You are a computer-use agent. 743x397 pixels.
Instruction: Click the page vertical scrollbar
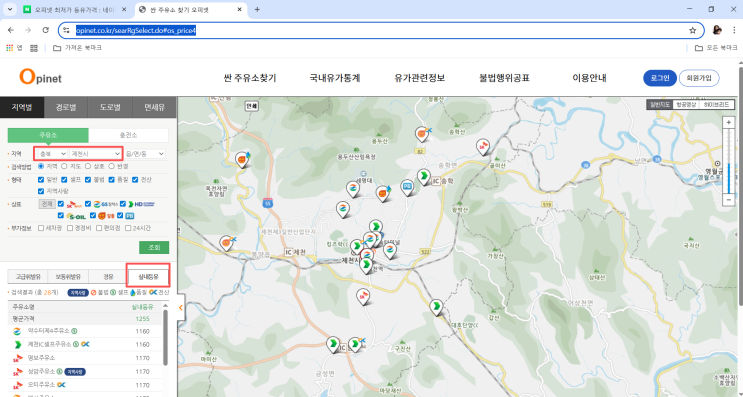740,186
